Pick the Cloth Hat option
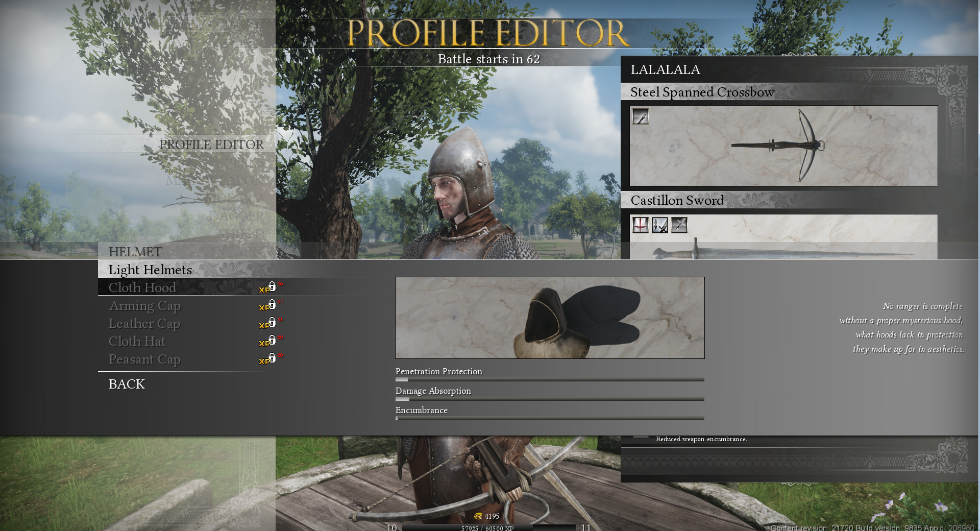Image resolution: width=980 pixels, height=531 pixels. 137,341
